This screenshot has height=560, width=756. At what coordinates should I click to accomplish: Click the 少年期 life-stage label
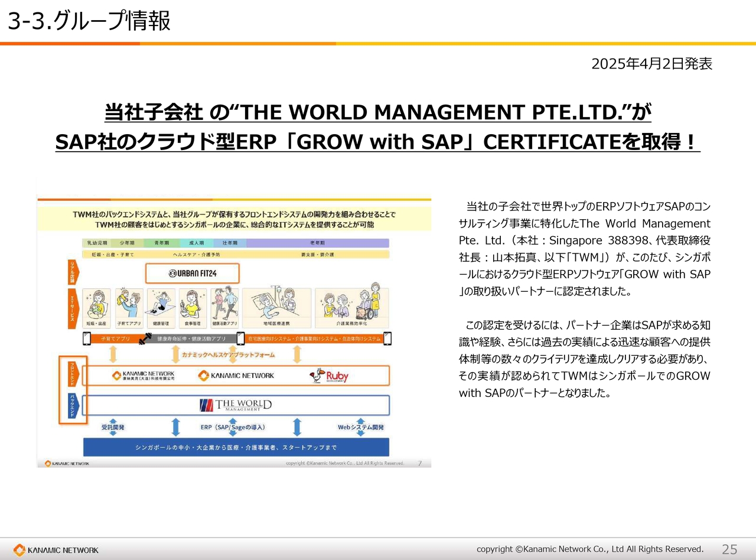pyautogui.click(x=128, y=243)
